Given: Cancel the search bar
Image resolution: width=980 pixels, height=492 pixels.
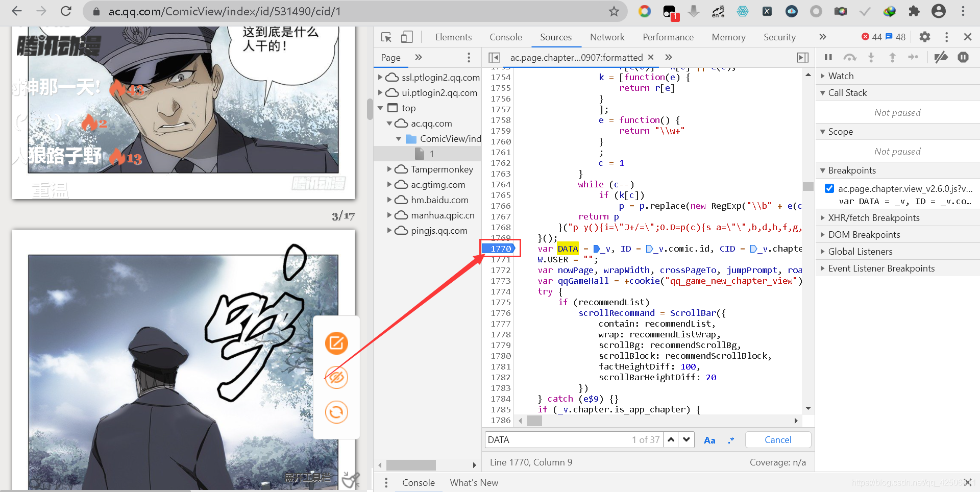Looking at the screenshot, I should pyautogui.click(x=778, y=439).
